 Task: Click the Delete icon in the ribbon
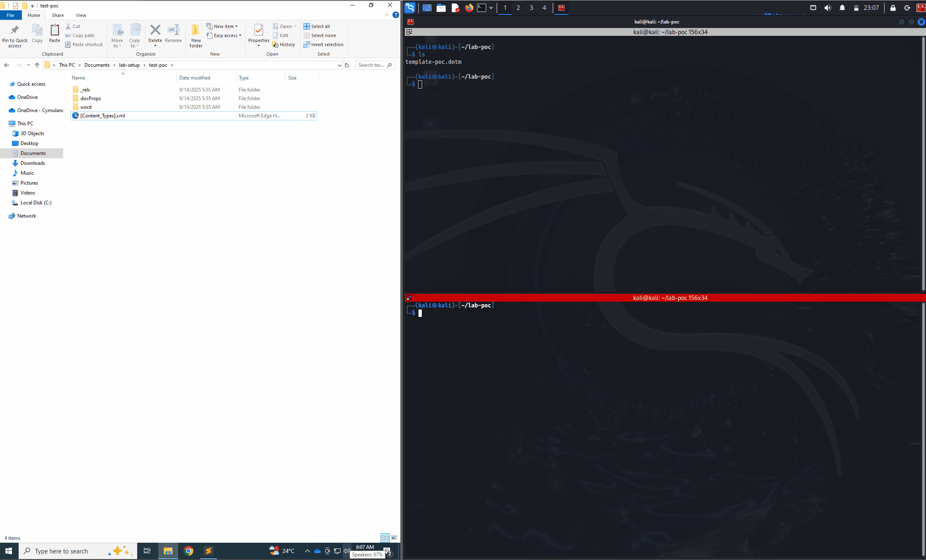click(x=155, y=30)
